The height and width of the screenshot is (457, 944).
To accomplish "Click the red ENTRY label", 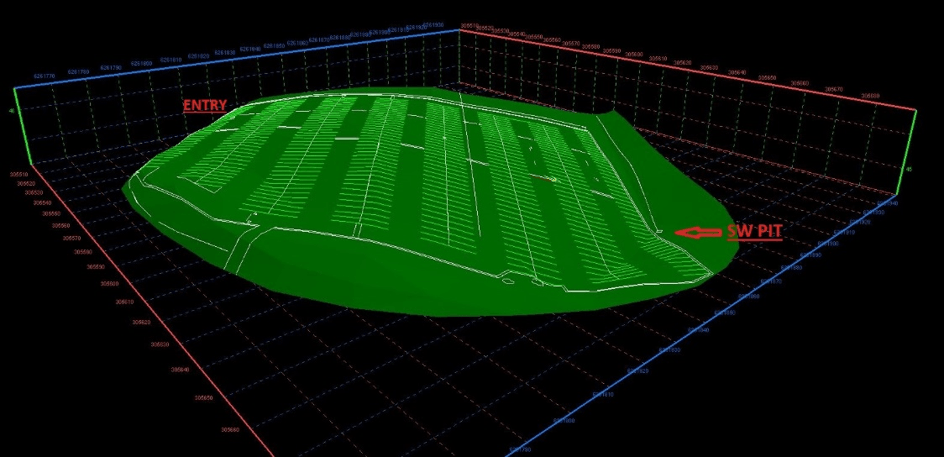I will click(204, 105).
